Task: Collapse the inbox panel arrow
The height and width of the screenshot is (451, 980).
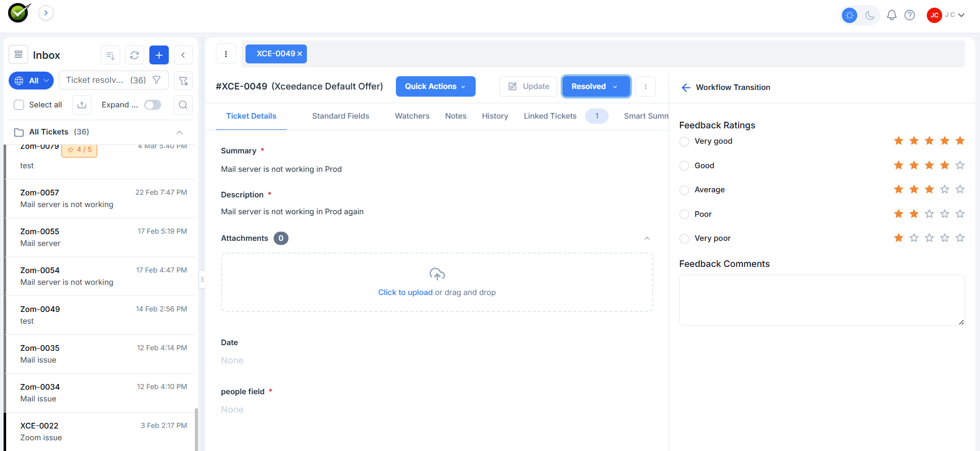Action: [x=183, y=55]
